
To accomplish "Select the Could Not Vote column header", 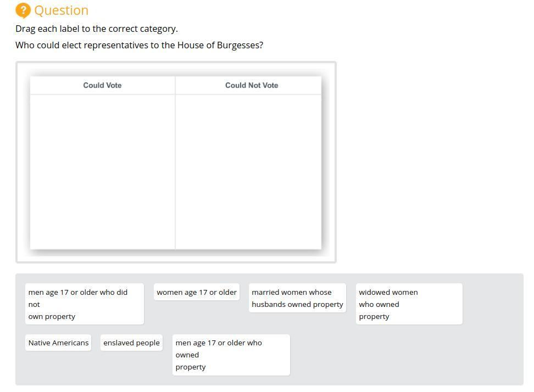I will coord(252,85).
